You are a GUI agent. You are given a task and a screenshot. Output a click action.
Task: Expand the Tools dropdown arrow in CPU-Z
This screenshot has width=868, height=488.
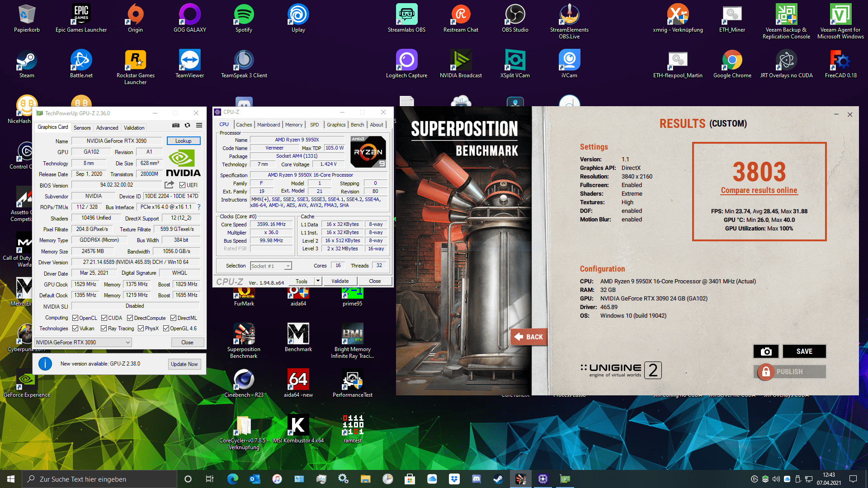pyautogui.click(x=318, y=281)
